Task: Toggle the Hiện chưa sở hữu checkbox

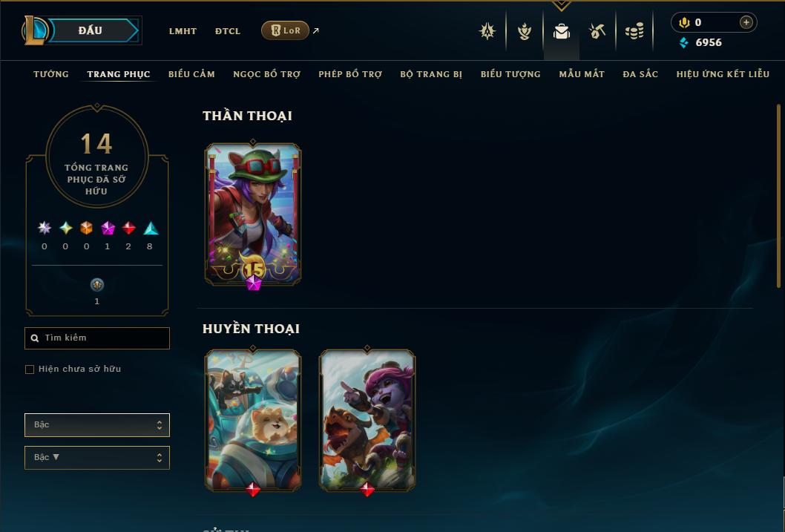Action: point(30,370)
